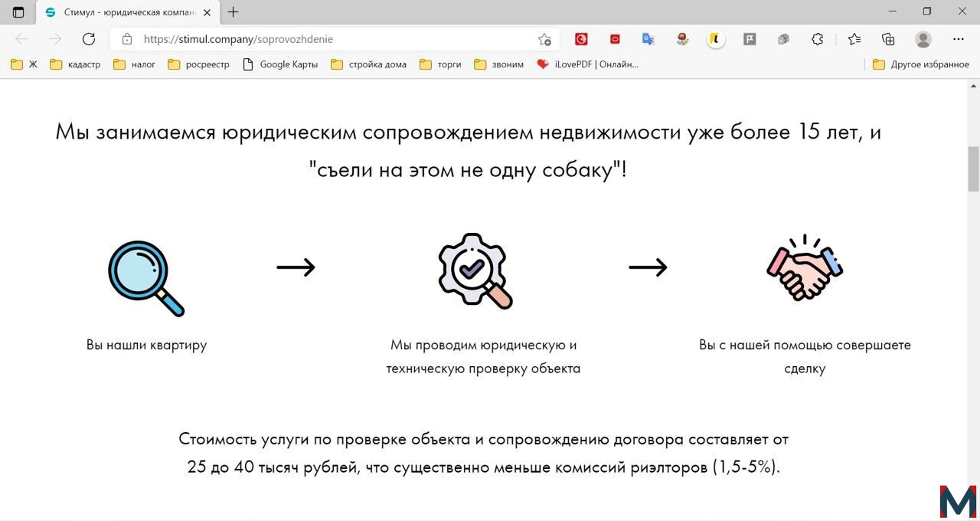980x521 pixels.
Task: Open the Collections icon
Action: tap(888, 39)
